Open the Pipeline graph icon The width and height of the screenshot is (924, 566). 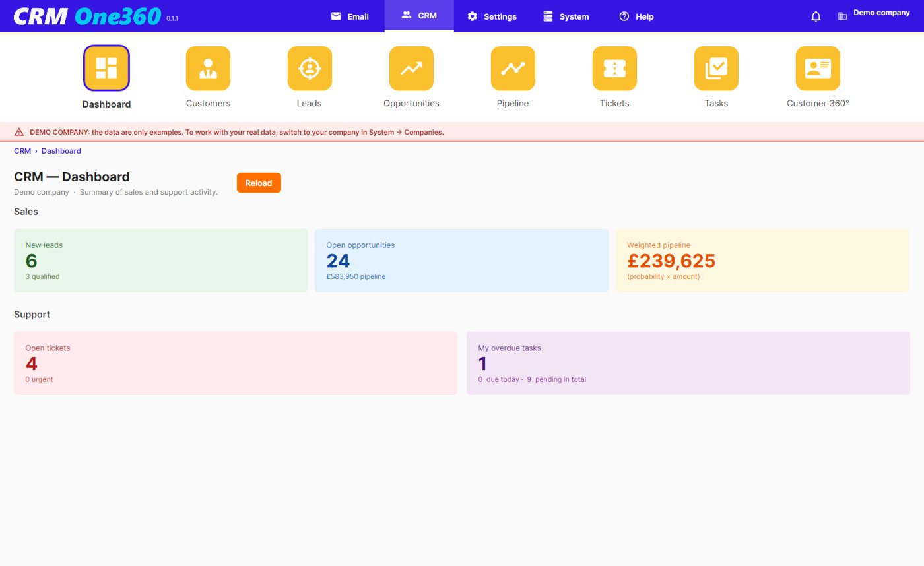point(513,68)
